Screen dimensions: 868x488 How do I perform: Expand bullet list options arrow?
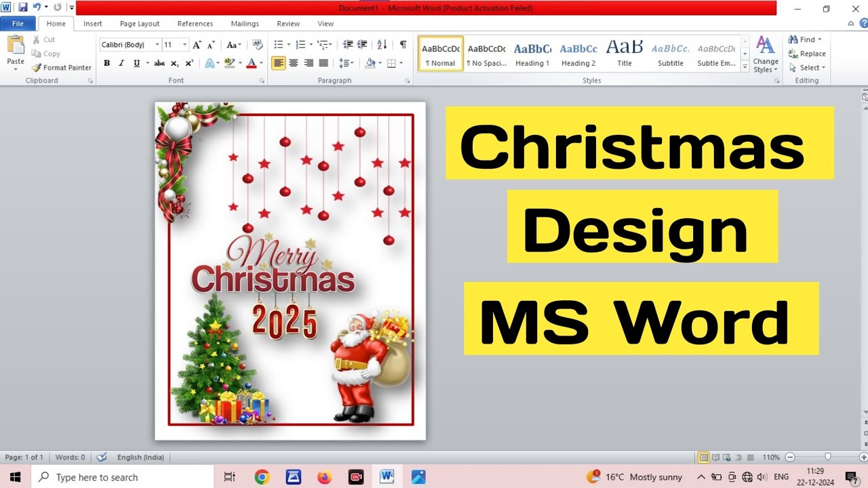click(289, 45)
